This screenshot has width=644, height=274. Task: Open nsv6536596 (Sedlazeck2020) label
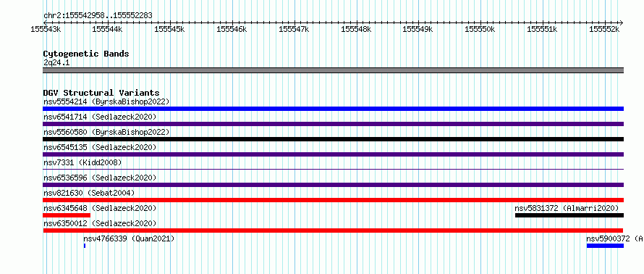click(x=100, y=178)
